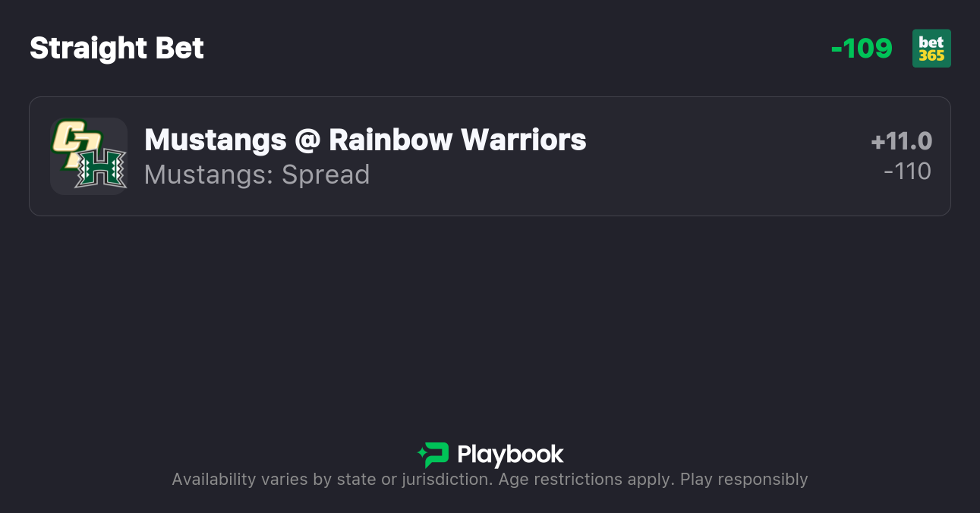Click the green -109 total odds

[x=862, y=49]
